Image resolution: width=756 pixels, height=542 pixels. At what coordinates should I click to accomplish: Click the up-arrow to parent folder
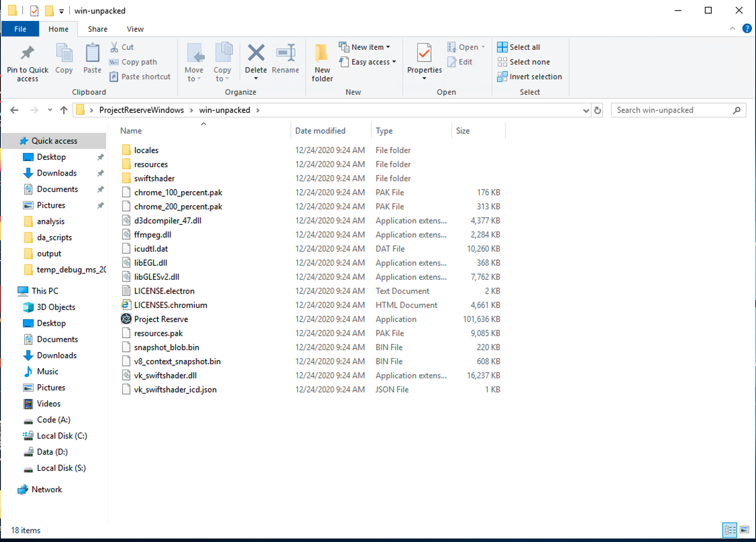click(64, 110)
